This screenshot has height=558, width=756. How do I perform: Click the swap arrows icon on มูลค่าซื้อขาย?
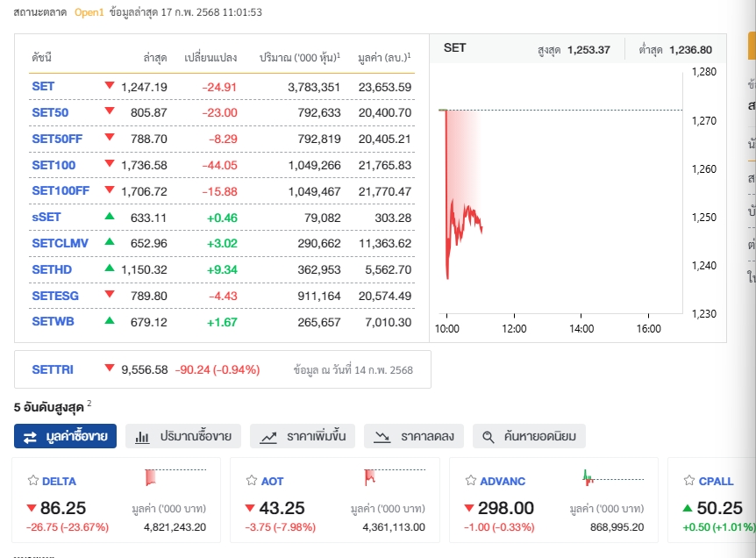pos(30,436)
